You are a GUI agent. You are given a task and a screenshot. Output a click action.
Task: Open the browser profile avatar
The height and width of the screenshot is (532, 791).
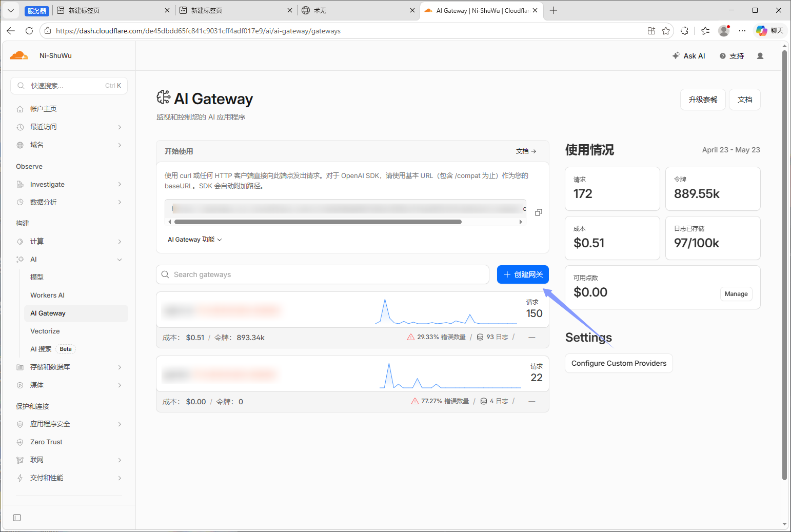pyautogui.click(x=724, y=31)
